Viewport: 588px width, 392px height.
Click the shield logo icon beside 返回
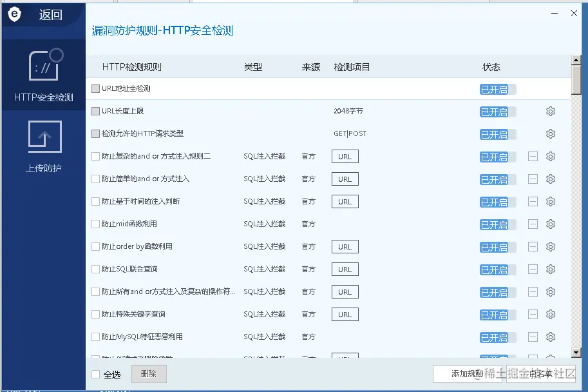click(x=14, y=15)
